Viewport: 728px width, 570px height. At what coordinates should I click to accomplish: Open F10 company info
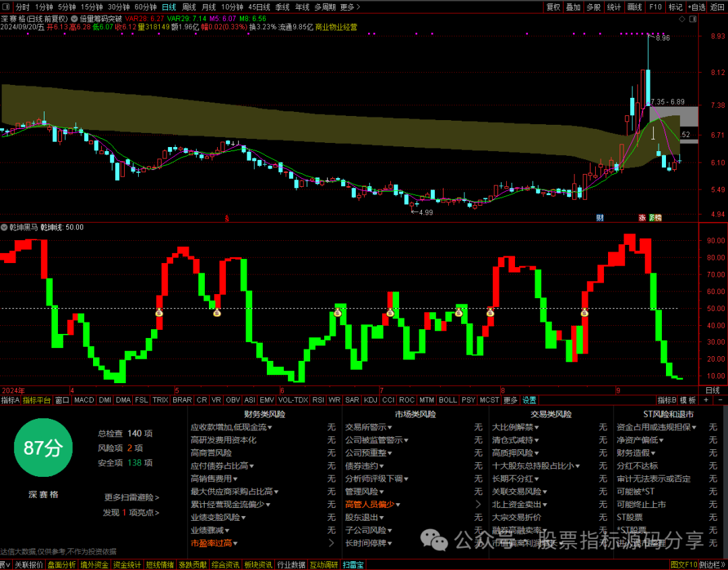(x=655, y=7)
